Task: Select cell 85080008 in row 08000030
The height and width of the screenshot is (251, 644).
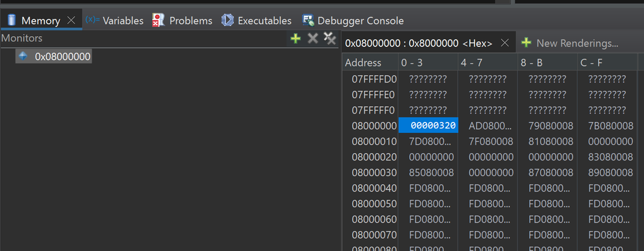Action: (x=428, y=172)
